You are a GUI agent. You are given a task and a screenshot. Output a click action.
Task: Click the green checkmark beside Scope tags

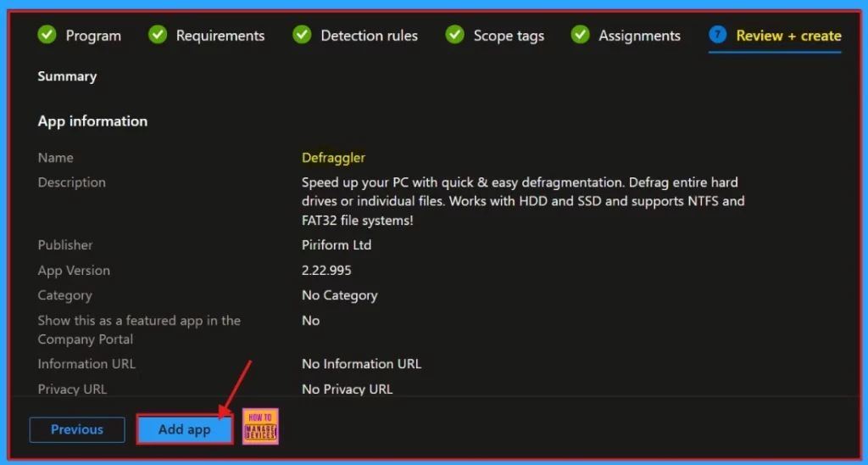click(455, 35)
